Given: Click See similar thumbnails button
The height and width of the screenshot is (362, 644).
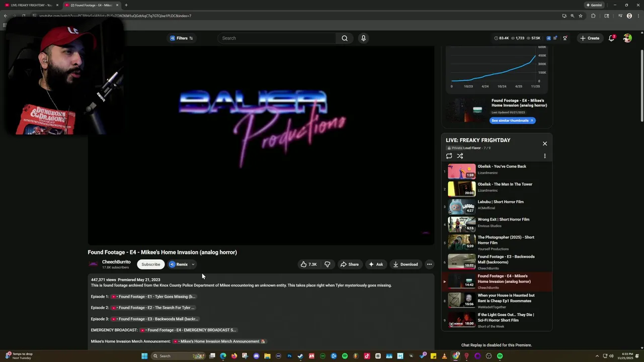Looking at the screenshot, I should (x=512, y=121).
